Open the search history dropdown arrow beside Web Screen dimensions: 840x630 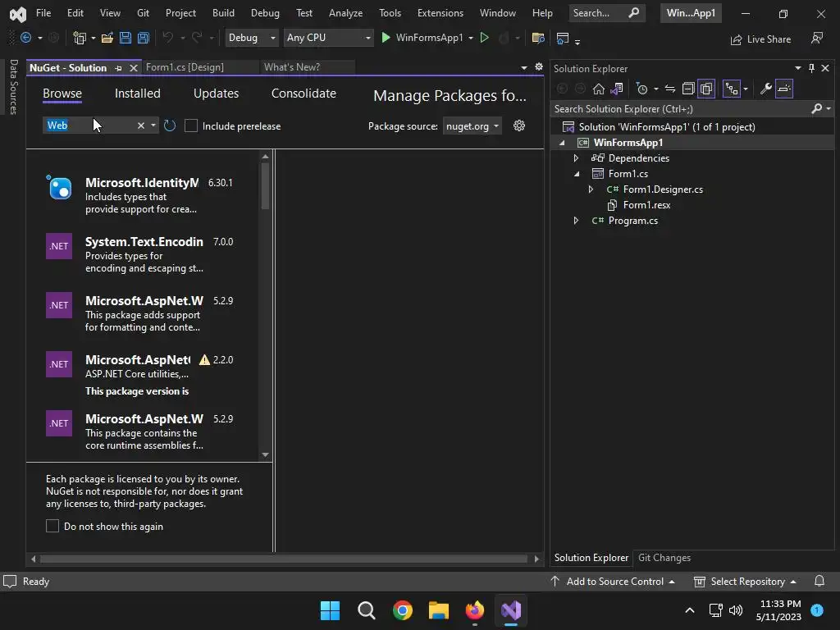point(153,126)
